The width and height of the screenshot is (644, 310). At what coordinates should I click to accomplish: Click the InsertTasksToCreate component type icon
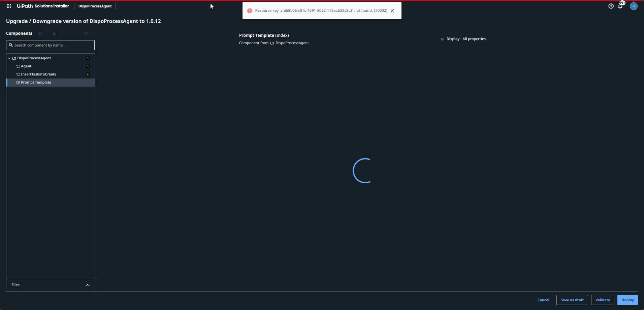(x=18, y=74)
